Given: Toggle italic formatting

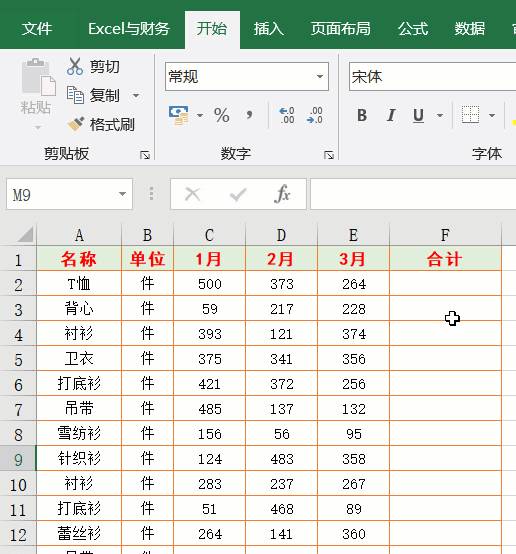Looking at the screenshot, I should tap(391, 115).
